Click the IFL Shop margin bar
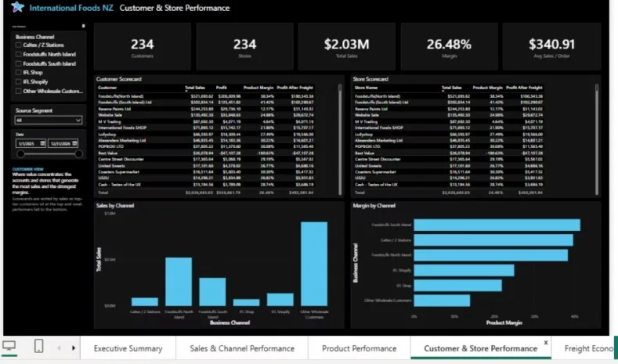The image size is (618, 364). tap(458, 286)
